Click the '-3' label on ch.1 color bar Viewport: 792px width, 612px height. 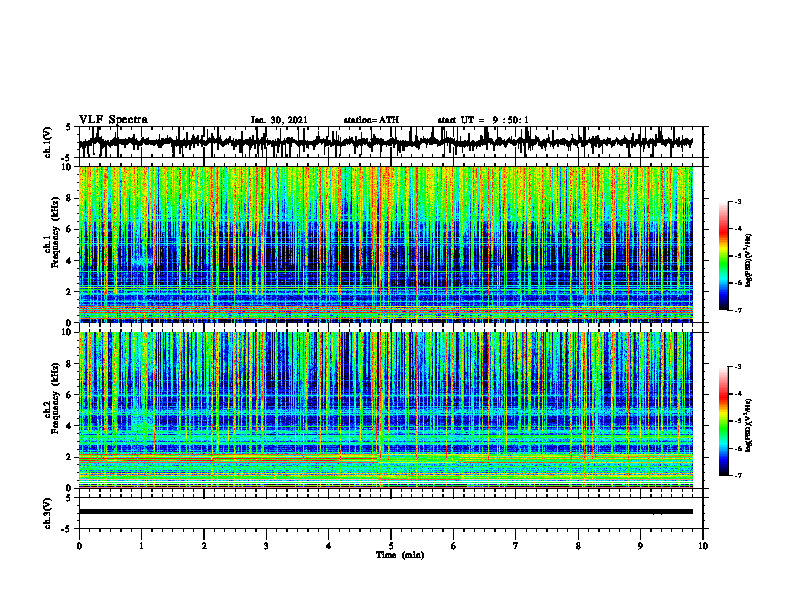[738, 202]
